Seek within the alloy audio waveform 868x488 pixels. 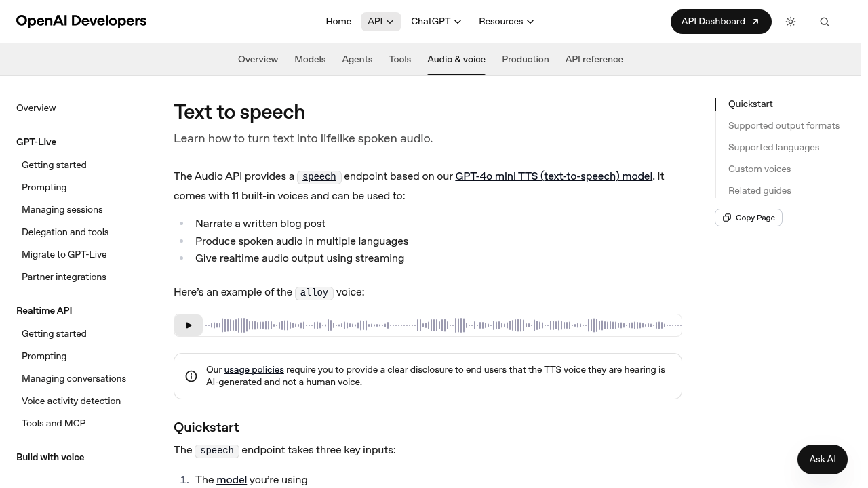[x=443, y=325]
